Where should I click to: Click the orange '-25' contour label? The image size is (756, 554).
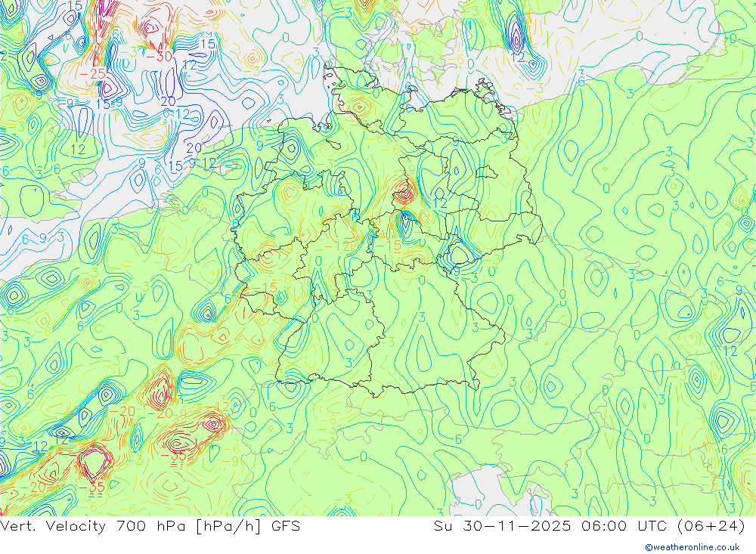(x=92, y=74)
